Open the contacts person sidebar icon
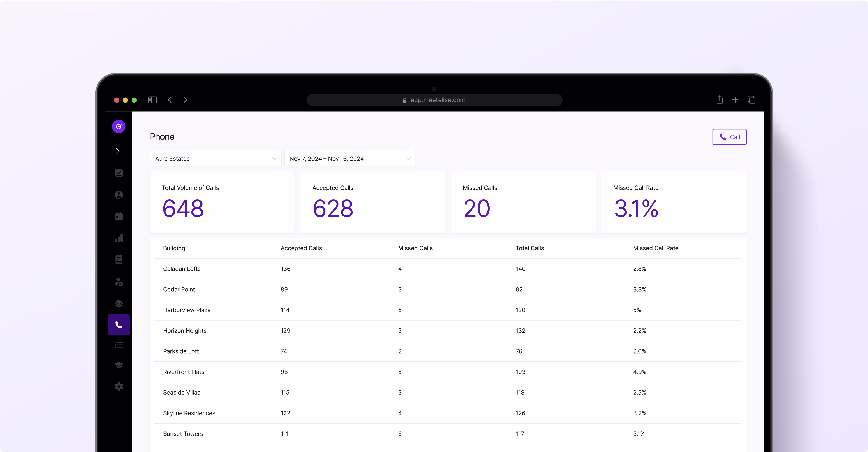The height and width of the screenshot is (452, 868). coord(119,195)
